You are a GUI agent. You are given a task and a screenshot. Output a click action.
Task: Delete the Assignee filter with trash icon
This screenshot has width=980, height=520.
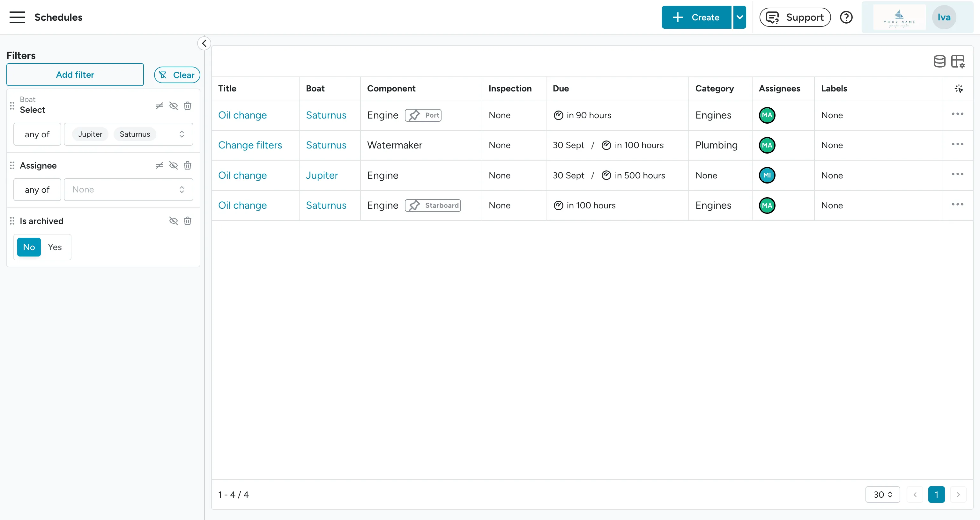(x=188, y=165)
